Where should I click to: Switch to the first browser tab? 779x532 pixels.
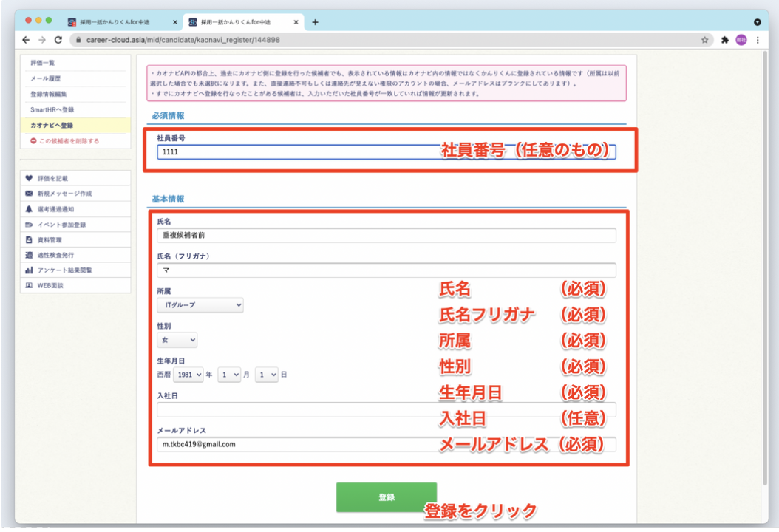pyautogui.click(x=118, y=22)
